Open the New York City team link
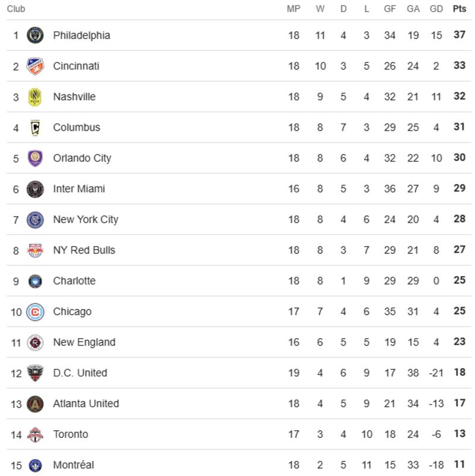475x476 pixels. pos(85,220)
